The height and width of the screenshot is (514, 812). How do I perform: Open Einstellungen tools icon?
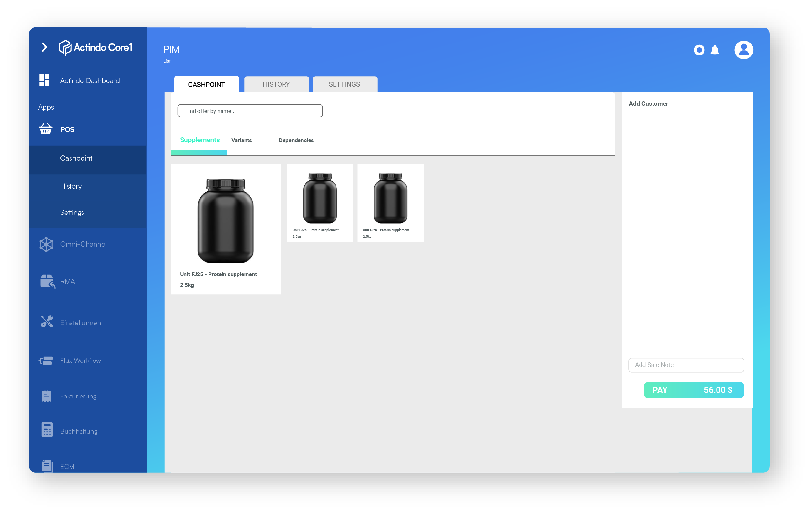[46, 322]
